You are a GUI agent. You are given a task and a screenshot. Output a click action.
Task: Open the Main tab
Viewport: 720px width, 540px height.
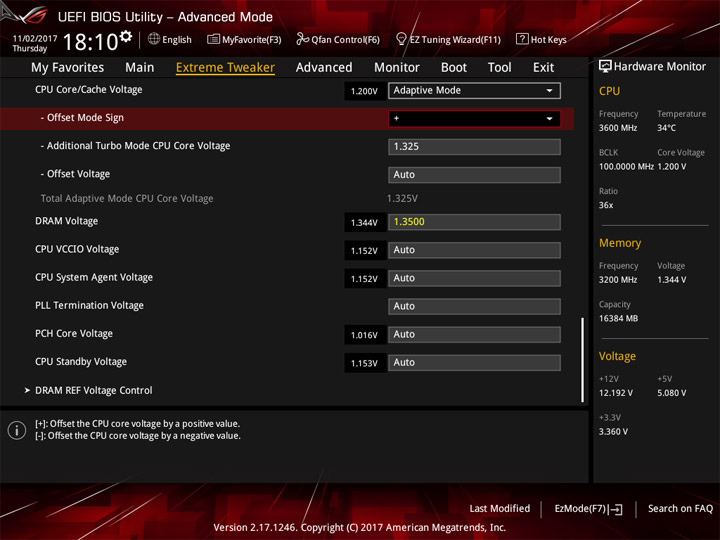pos(140,68)
